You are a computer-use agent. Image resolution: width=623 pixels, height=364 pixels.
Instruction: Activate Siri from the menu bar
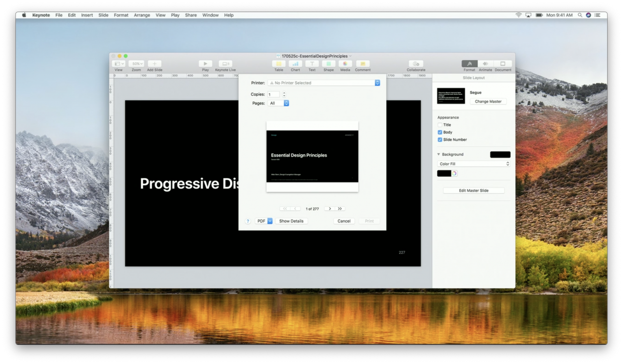pos(588,15)
